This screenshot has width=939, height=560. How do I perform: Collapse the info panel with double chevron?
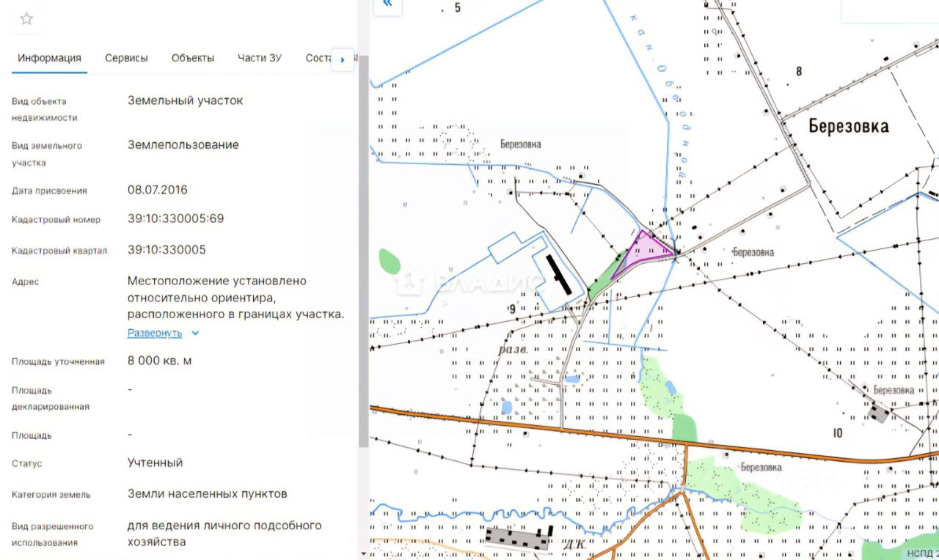coord(387,4)
